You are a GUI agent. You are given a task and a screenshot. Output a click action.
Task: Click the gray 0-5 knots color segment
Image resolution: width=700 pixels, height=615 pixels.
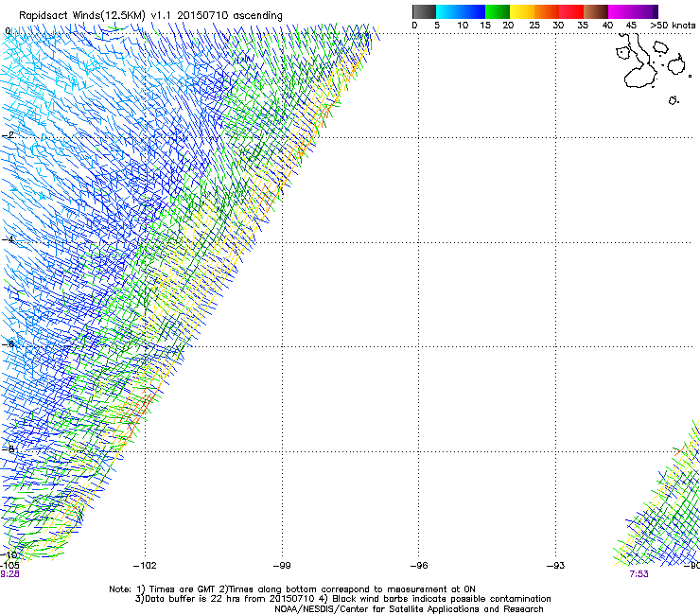coord(424,11)
